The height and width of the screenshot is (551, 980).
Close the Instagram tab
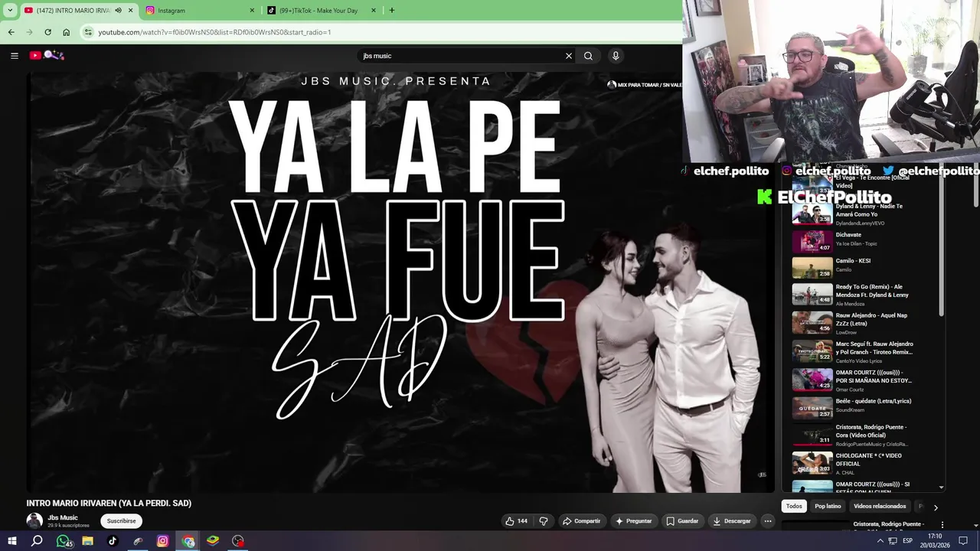click(252, 11)
